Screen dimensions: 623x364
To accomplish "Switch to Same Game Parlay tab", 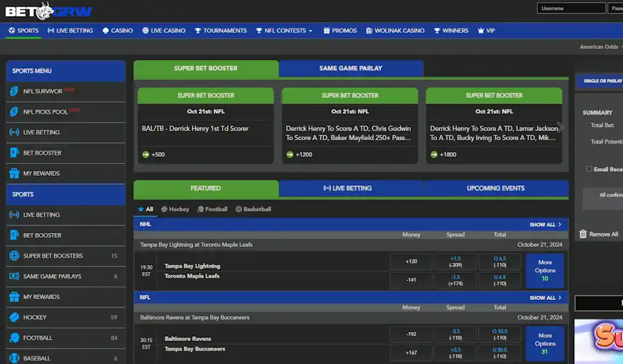I will [x=351, y=68].
